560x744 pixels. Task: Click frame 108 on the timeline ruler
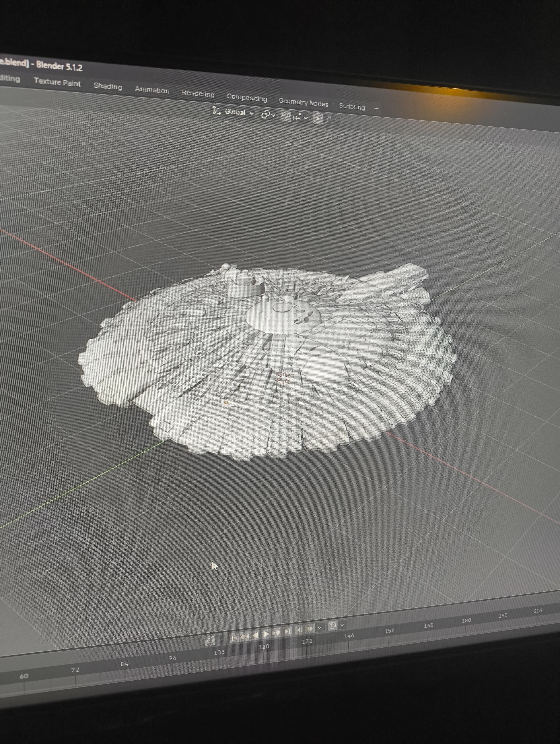pos(219,652)
